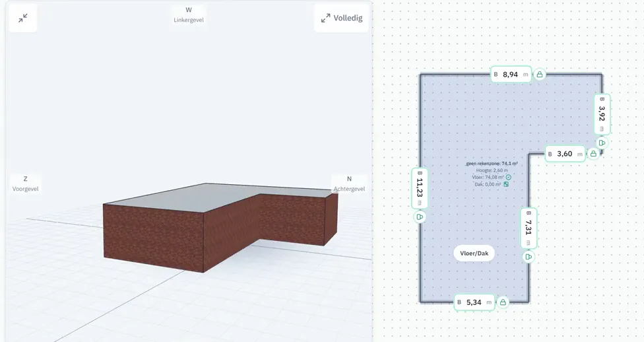This screenshot has height=342, width=644.
Task: Lock the 11,23 m wall length
Action: [420, 217]
